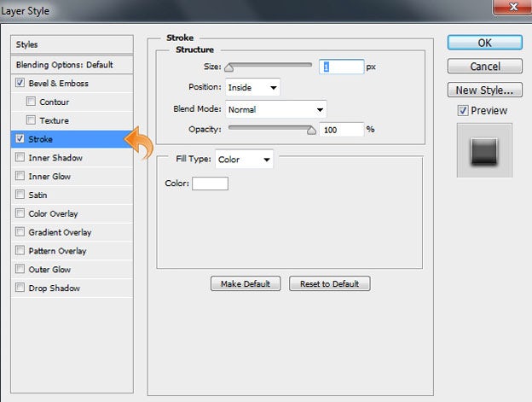
Task: Click the Cancel button
Action: tap(485, 67)
